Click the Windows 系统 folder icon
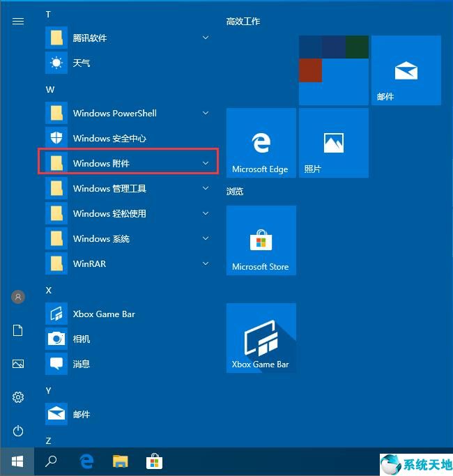Screen dimensions: 453x476 pos(56,238)
